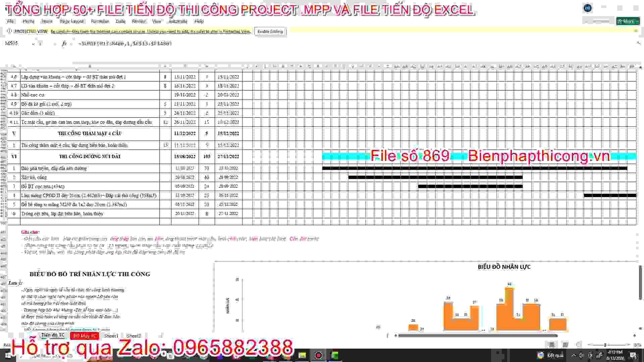Select the Sheet2 tab
This screenshot has height=362, width=644.
[133, 336]
